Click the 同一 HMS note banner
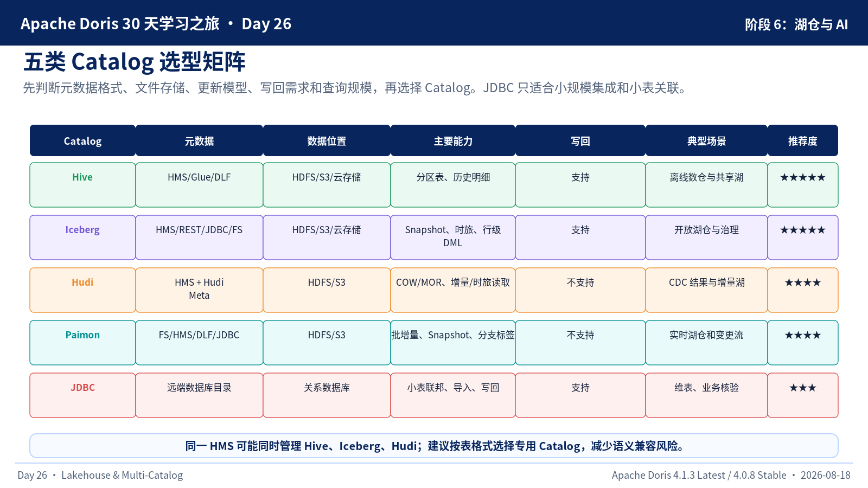 (x=434, y=446)
